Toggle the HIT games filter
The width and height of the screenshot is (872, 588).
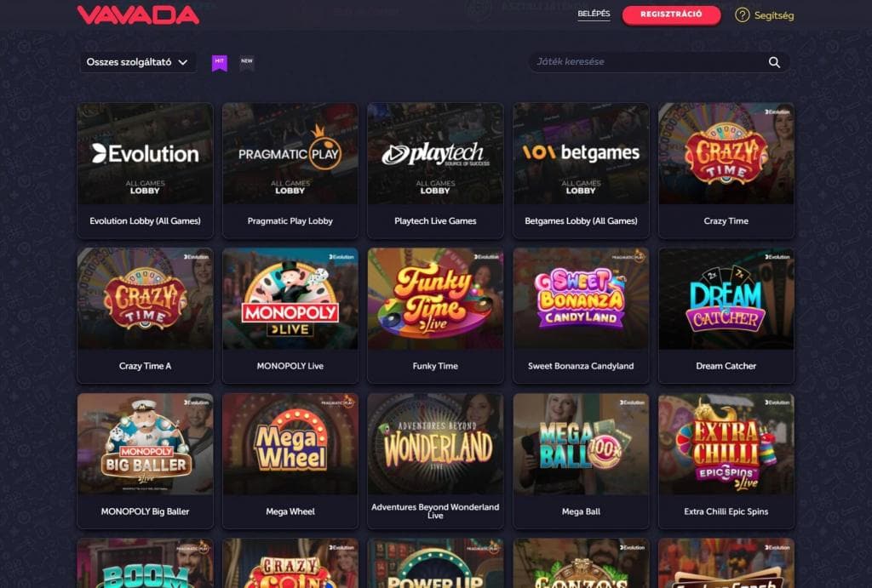point(220,63)
